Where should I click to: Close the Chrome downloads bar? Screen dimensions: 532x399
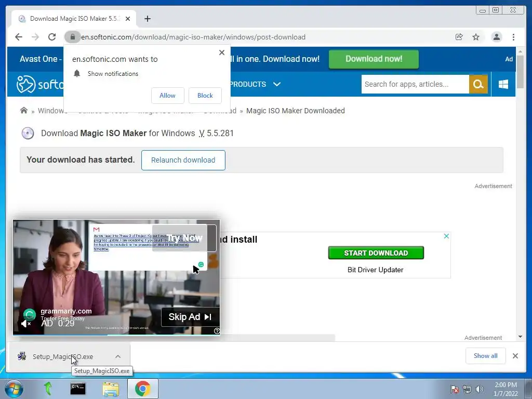click(x=515, y=356)
